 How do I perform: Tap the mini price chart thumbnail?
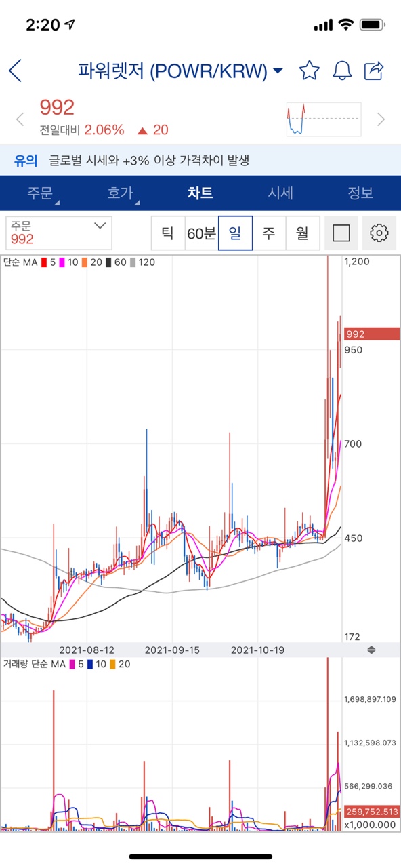tap(324, 119)
